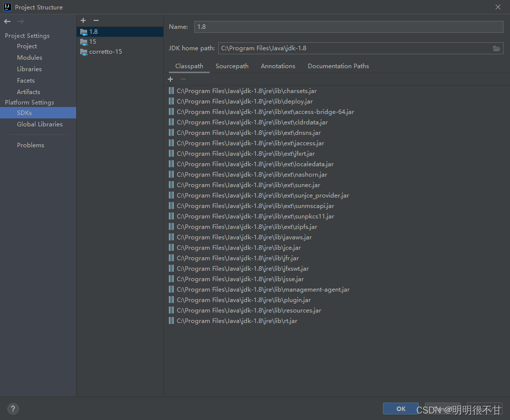Remove selected SDK with minus icon
The width and height of the screenshot is (510, 420).
tap(96, 20)
